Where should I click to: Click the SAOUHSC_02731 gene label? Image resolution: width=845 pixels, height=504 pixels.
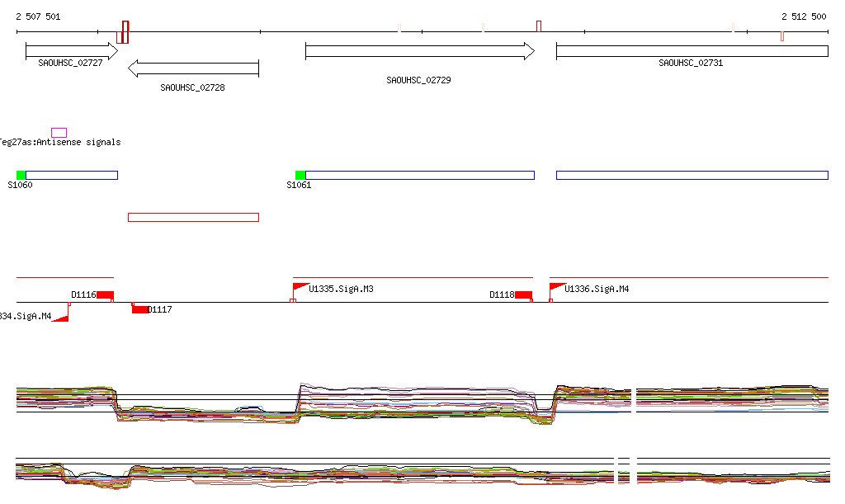pyautogui.click(x=691, y=63)
